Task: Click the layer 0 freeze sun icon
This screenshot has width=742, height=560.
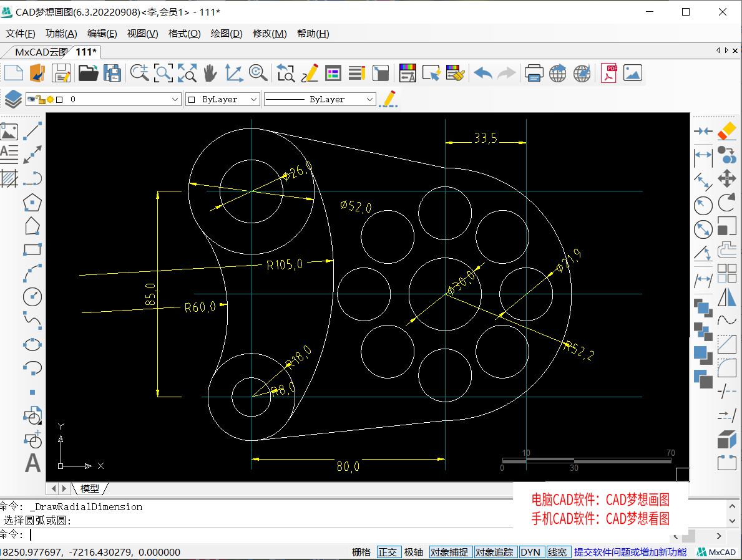Action: tap(50, 99)
